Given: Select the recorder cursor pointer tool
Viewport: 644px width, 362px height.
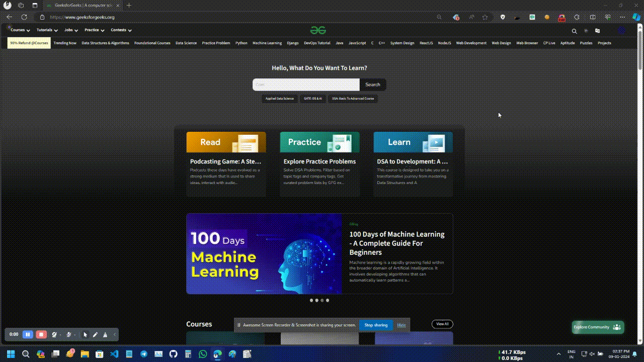Looking at the screenshot, I should click(x=85, y=334).
